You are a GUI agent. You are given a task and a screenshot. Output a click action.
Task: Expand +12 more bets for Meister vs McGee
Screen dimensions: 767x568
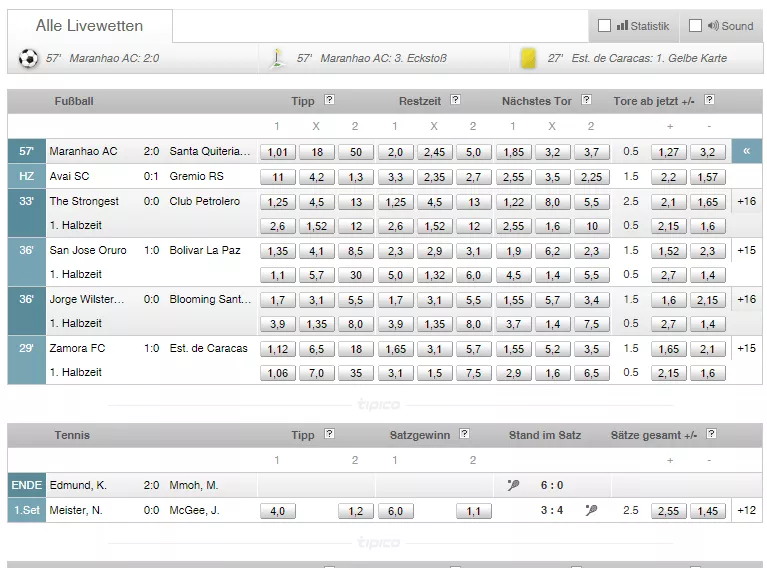tap(747, 510)
